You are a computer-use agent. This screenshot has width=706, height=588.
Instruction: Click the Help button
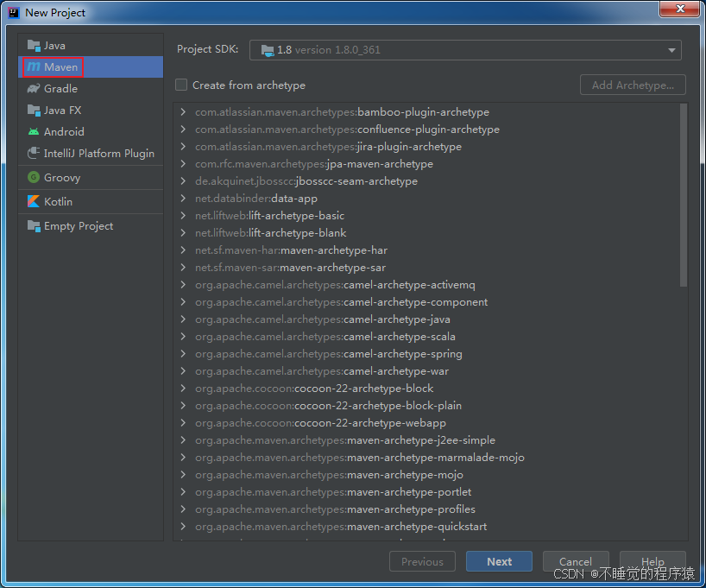[x=652, y=561]
